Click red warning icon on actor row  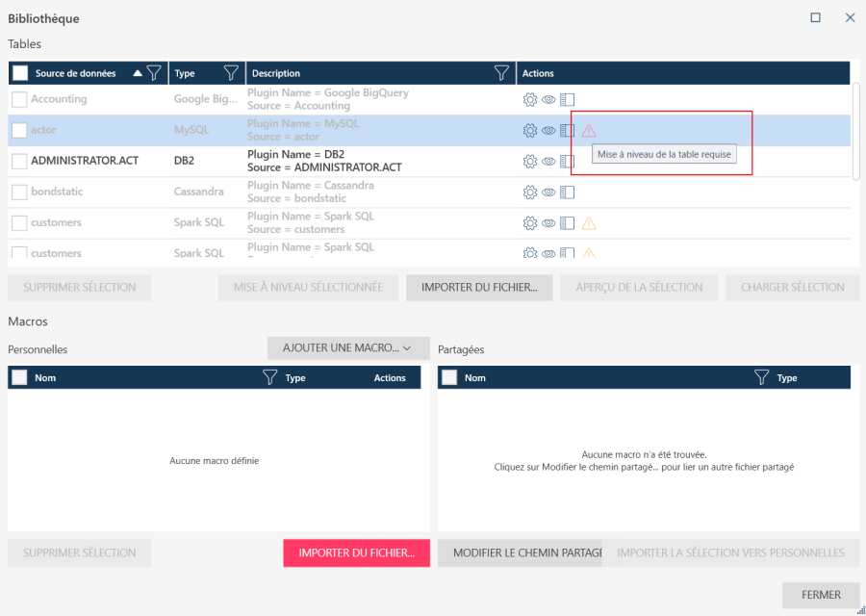pyautogui.click(x=589, y=130)
